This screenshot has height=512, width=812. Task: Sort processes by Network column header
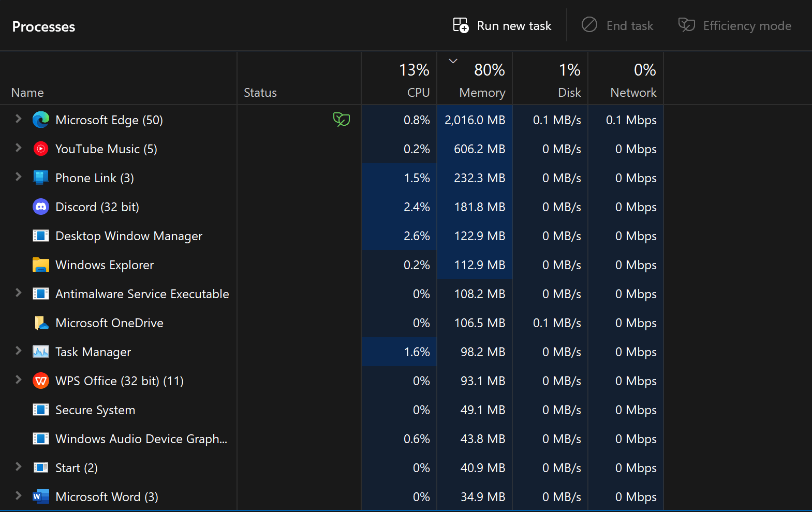[x=626, y=78]
